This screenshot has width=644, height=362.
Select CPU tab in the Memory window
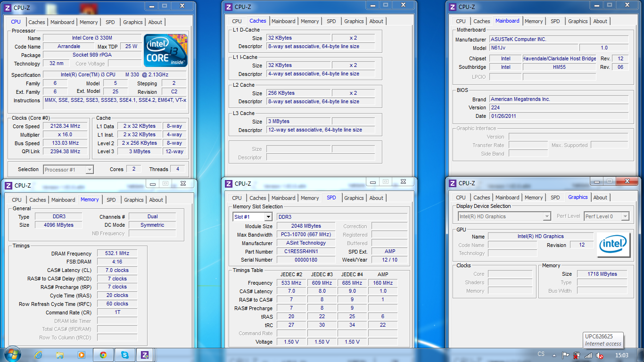pos(17,200)
